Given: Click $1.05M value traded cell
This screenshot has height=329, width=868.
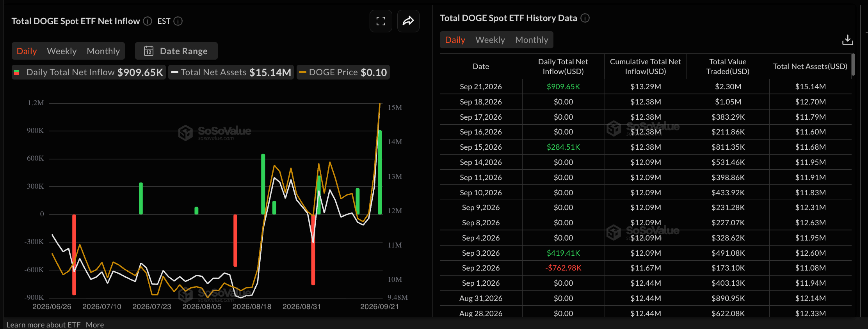Looking at the screenshot, I should (728, 102).
